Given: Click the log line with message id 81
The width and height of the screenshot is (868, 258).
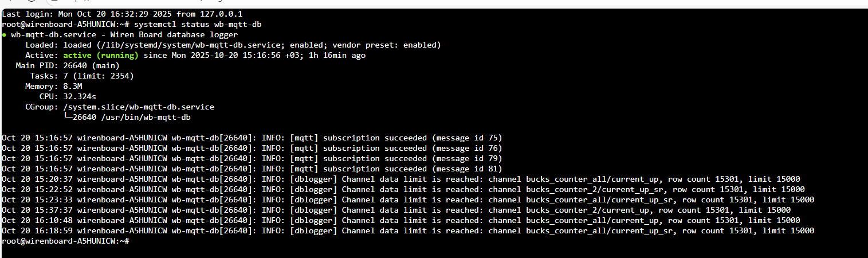Looking at the screenshot, I should [x=252, y=169].
